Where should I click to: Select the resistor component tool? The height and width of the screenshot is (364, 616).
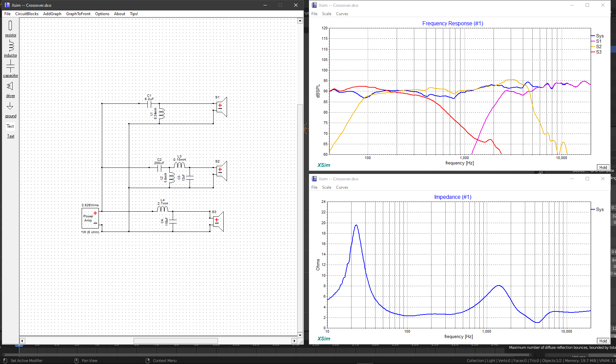(10, 28)
